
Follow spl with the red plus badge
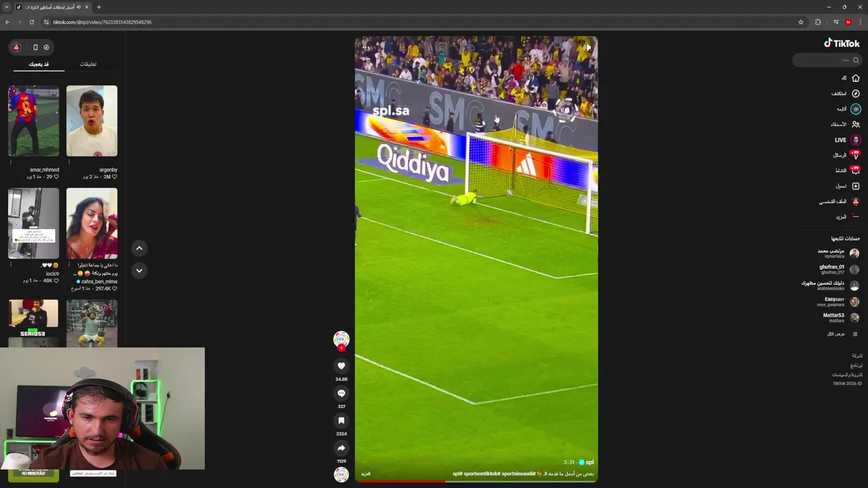(x=341, y=348)
